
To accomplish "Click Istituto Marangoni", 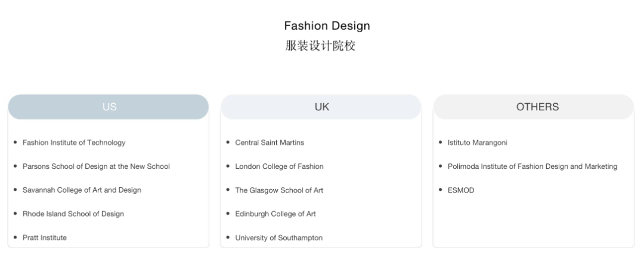I will (x=478, y=143).
